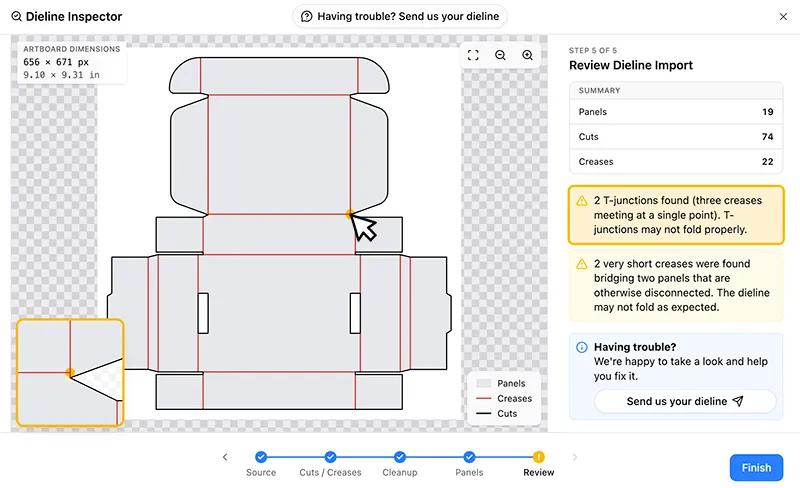The height and width of the screenshot is (488, 800).
Task: Jump to the Source step
Action: point(261,457)
